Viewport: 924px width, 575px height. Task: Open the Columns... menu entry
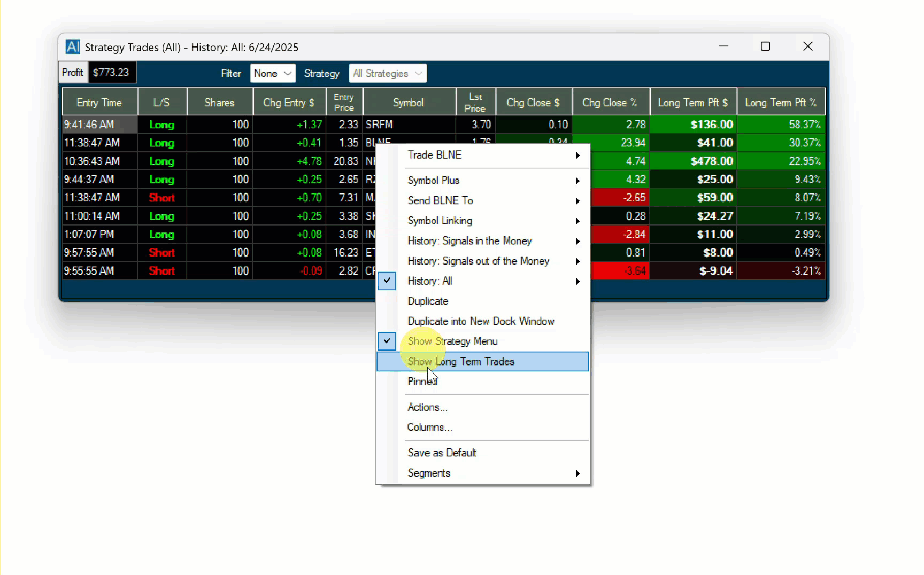[483, 428]
